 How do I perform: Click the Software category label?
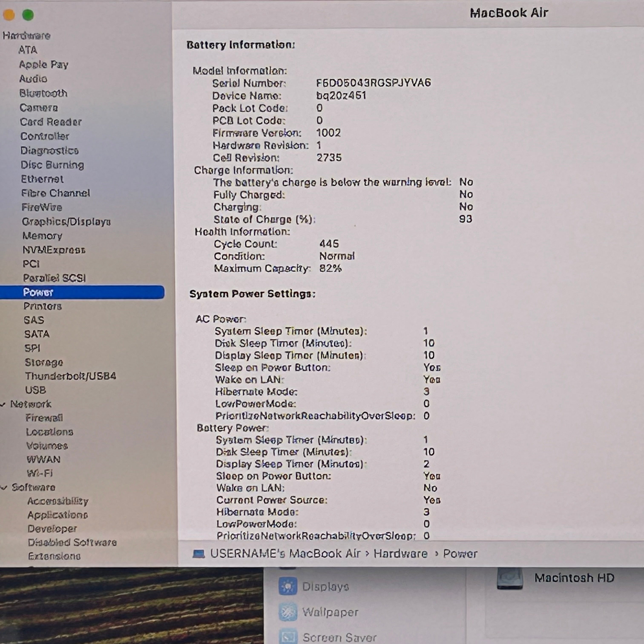(33, 487)
